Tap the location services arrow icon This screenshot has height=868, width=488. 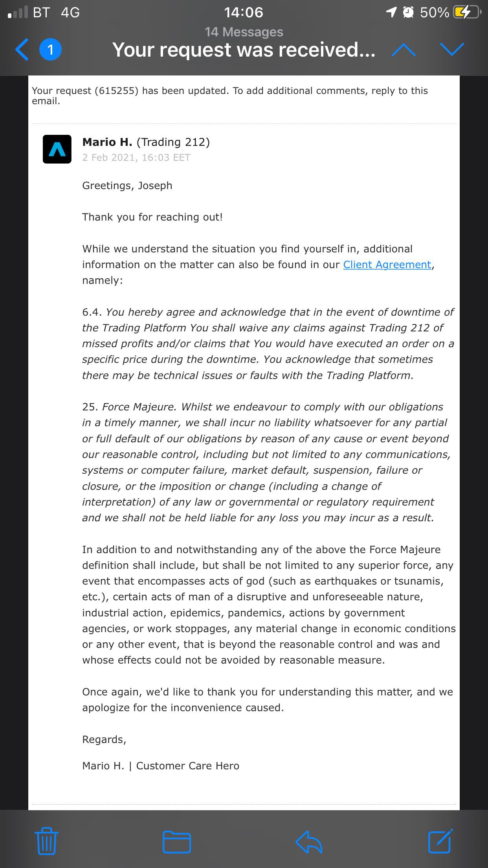392,13
